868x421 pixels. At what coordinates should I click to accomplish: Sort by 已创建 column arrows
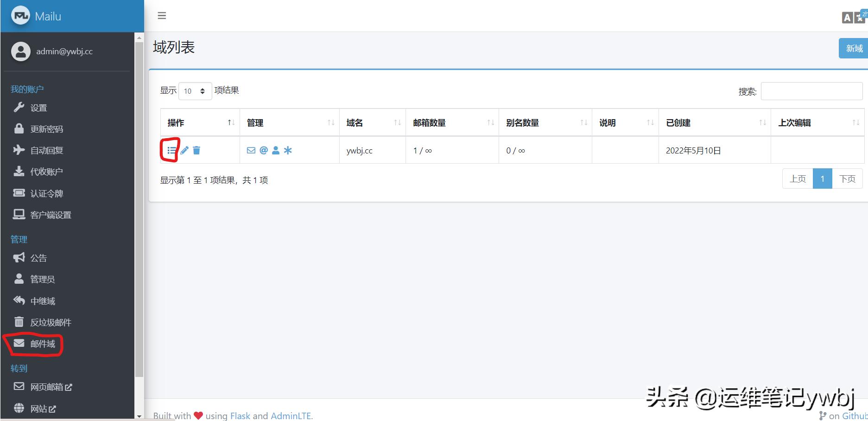[763, 122]
